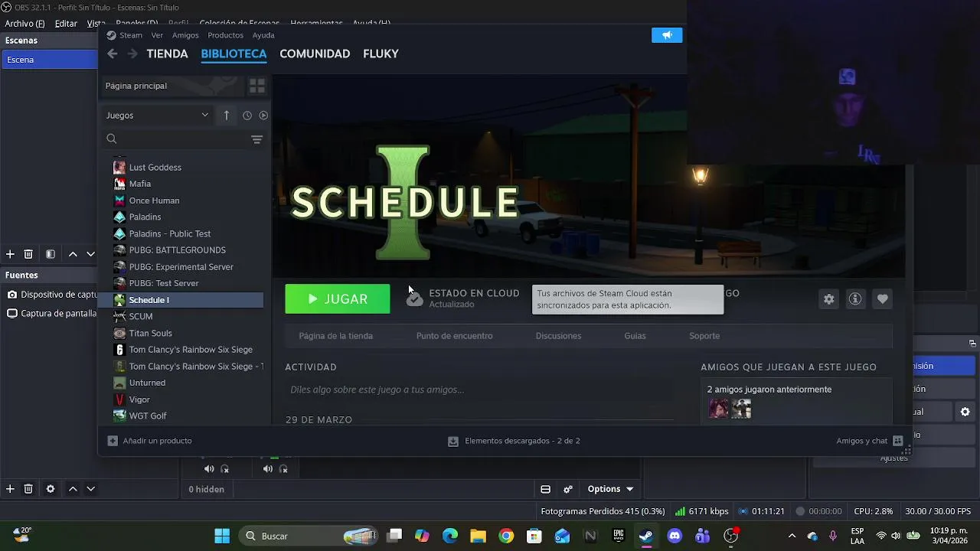The height and width of the screenshot is (551, 980).
Task: Delete the scene with Escenas trash icon
Action: click(x=28, y=254)
